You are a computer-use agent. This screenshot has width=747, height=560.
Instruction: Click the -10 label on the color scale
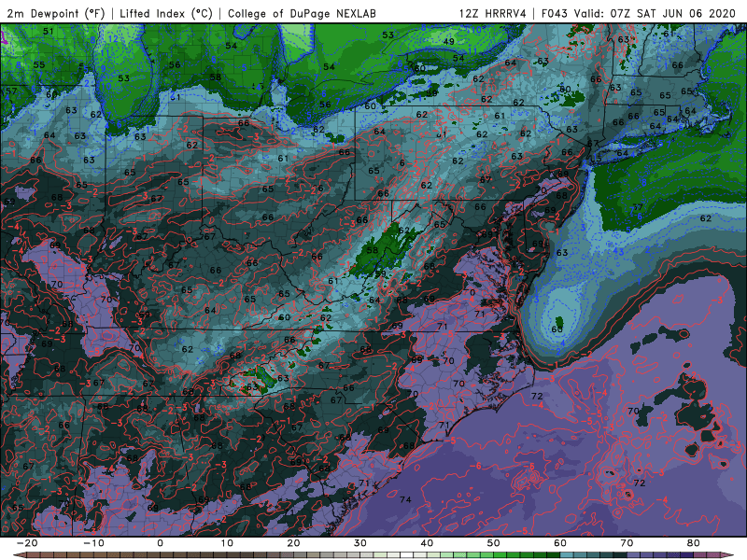coord(93,543)
